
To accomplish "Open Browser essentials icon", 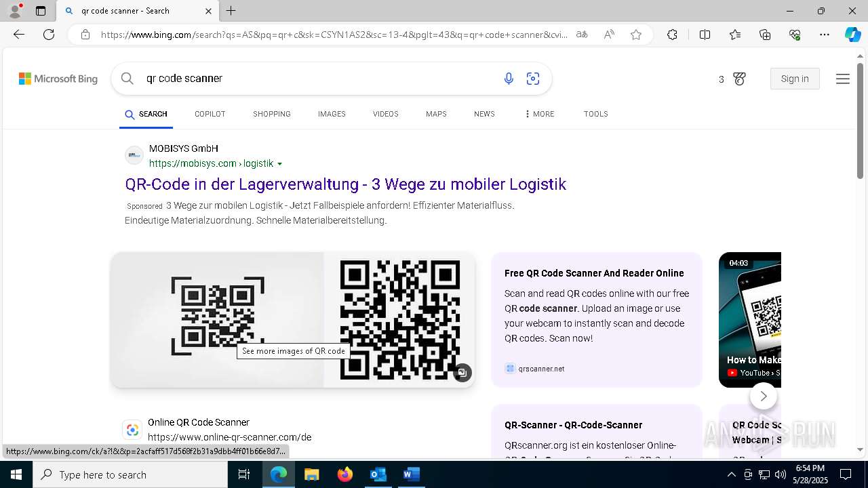I will (795, 35).
